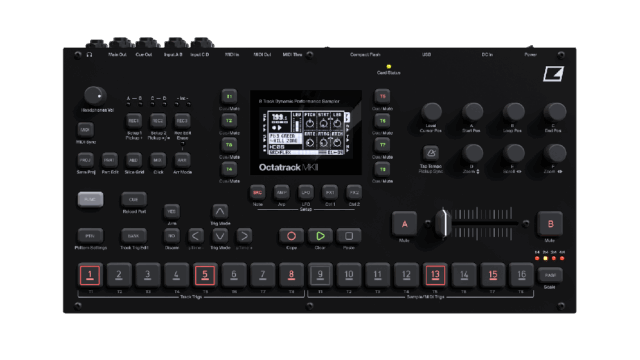Image resolution: width=640 pixels, height=360 pixels.
Task: Select track T1 button
Action: (229, 97)
